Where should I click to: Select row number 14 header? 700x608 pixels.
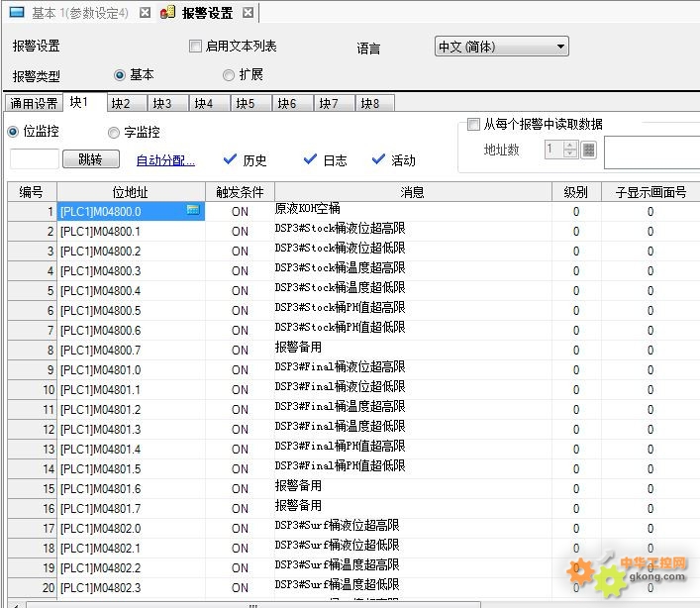tap(32, 468)
